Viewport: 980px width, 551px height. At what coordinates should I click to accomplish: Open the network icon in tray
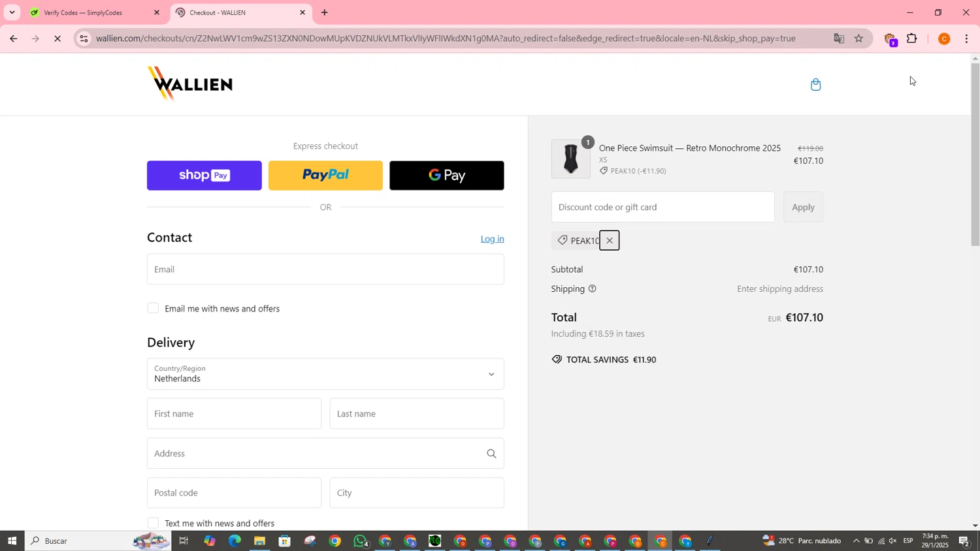(x=881, y=541)
